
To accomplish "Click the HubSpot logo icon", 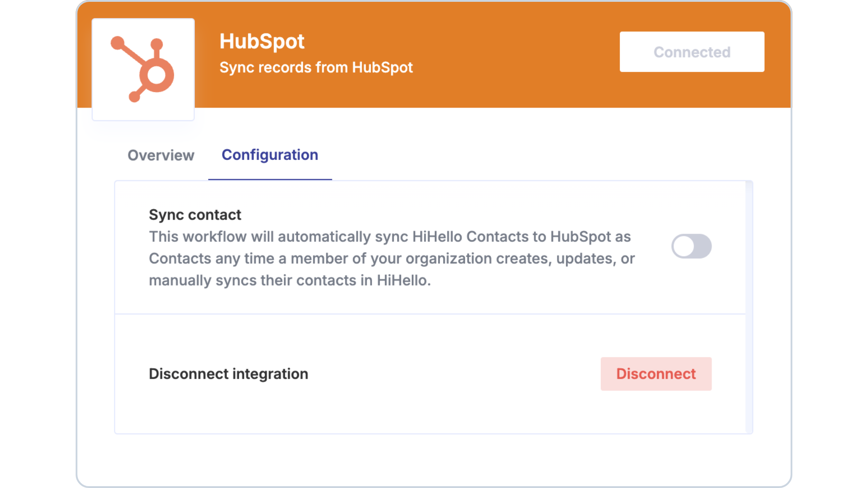I will click(143, 69).
